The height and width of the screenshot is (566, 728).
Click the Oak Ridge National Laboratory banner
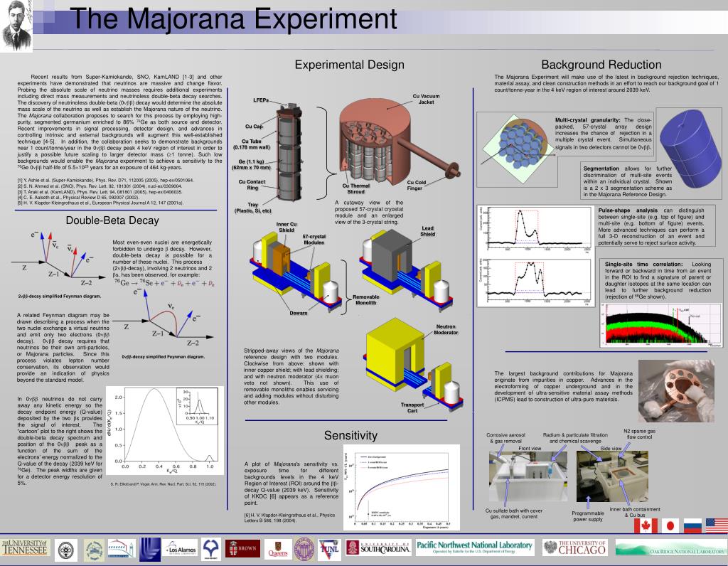pos(671,548)
